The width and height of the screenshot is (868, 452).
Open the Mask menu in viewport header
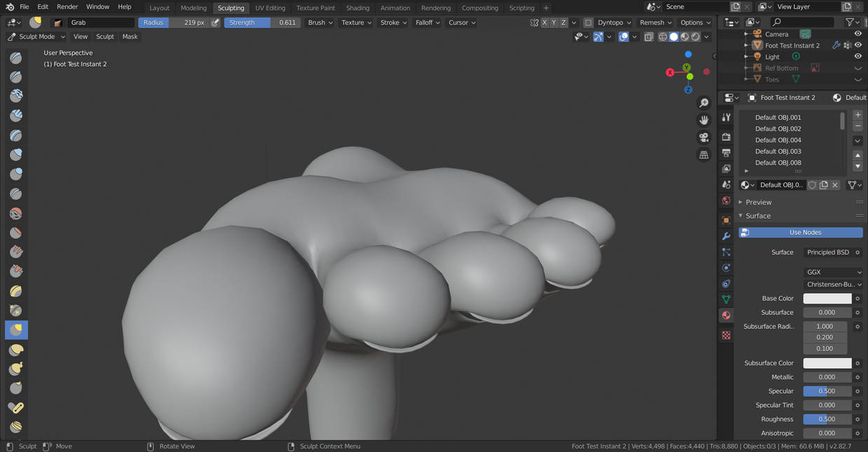(x=130, y=36)
